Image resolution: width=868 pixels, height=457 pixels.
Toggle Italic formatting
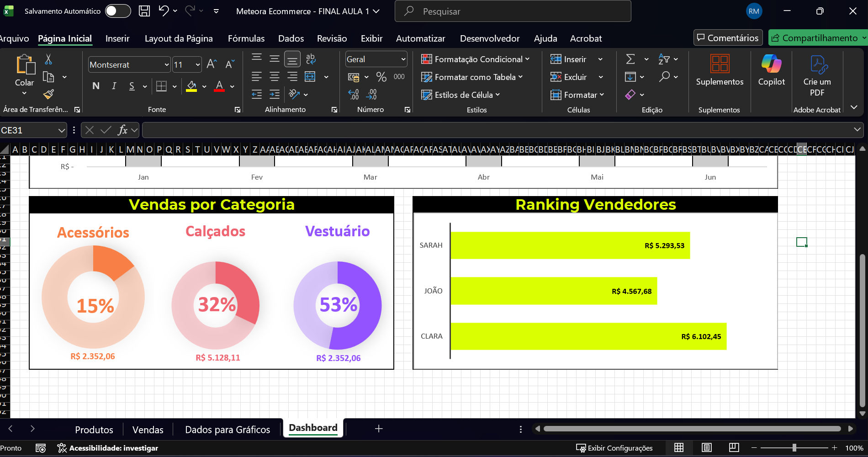(114, 86)
